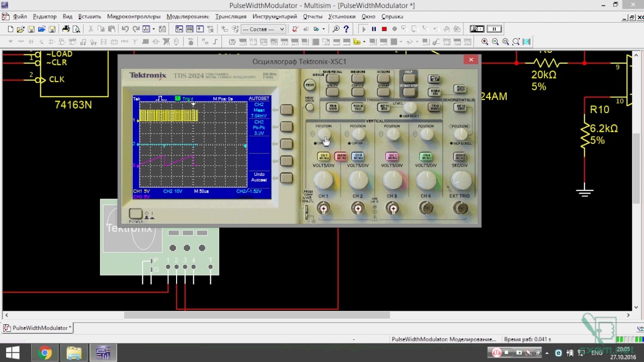Toggle the CH3 MENU button

(391, 157)
